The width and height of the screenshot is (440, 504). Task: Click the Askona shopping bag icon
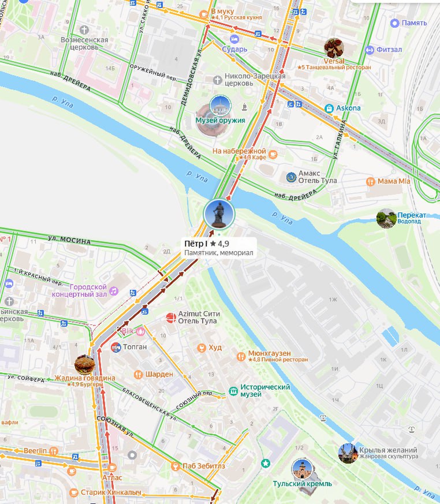(x=329, y=109)
